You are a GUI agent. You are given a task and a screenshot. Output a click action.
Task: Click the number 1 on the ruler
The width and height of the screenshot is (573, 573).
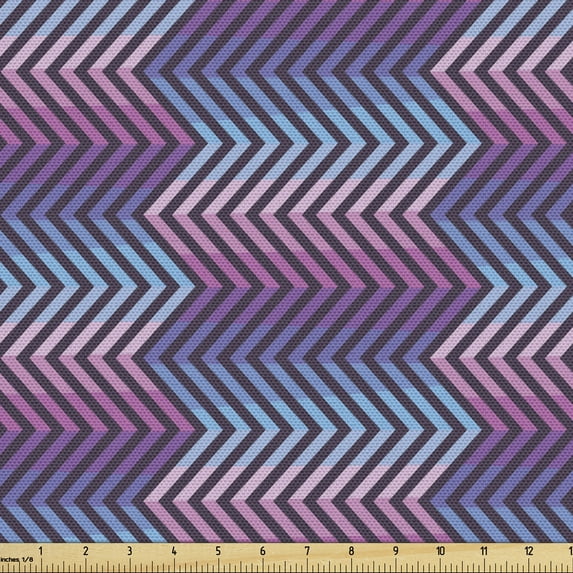tap(41, 551)
